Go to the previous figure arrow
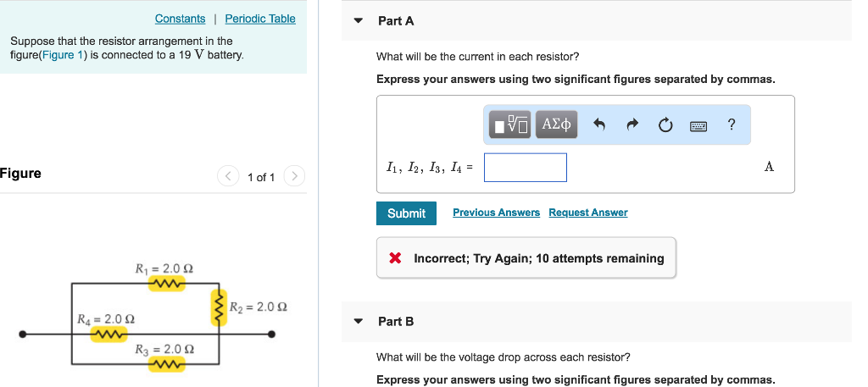The image size is (868, 387). (x=228, y=176)
